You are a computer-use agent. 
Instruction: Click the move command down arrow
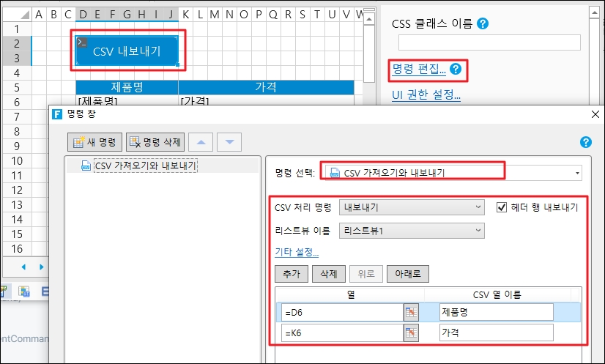[x=229, y=141]
